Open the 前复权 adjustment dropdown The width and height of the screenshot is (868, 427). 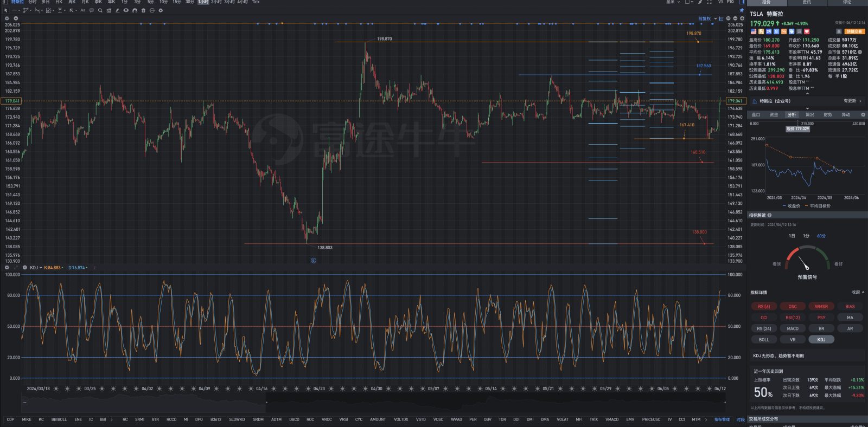click(707, 19)
